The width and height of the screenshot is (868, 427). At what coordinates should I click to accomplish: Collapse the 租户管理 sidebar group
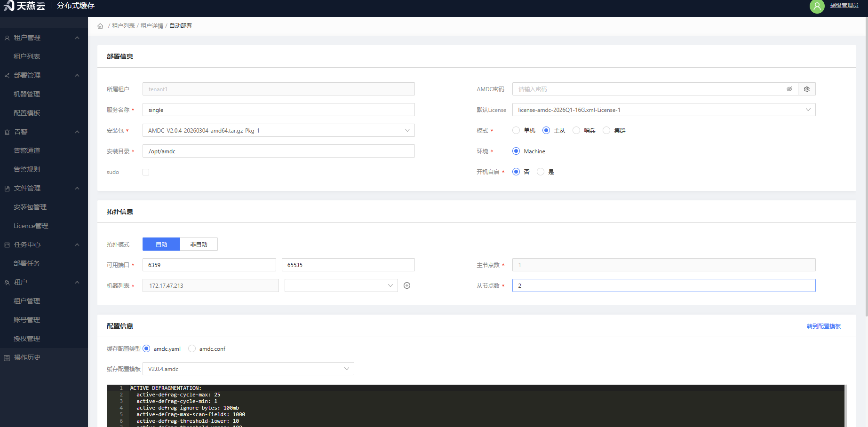coord(77,38)
